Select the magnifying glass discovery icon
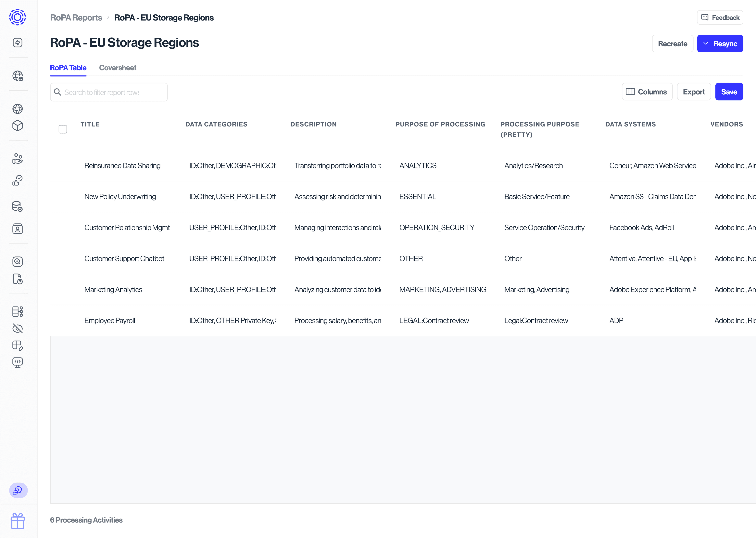Screen dimensions: 756x538 click(18, 261)
